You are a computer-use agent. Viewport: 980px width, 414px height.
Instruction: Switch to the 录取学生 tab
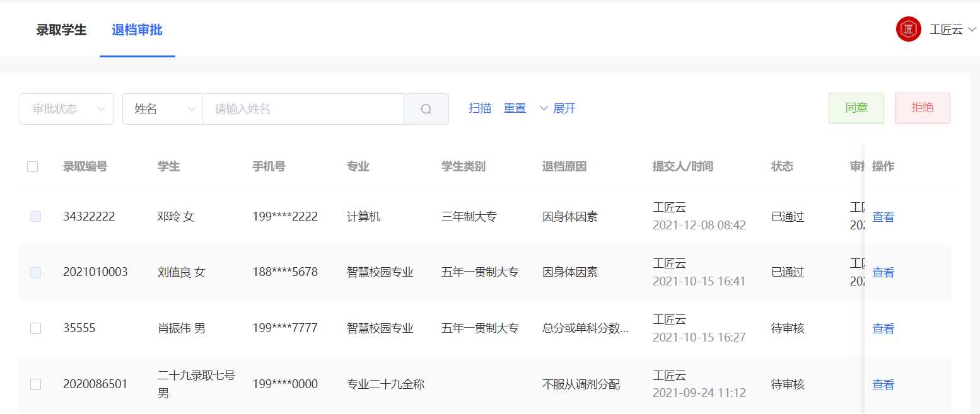point(61,29)
